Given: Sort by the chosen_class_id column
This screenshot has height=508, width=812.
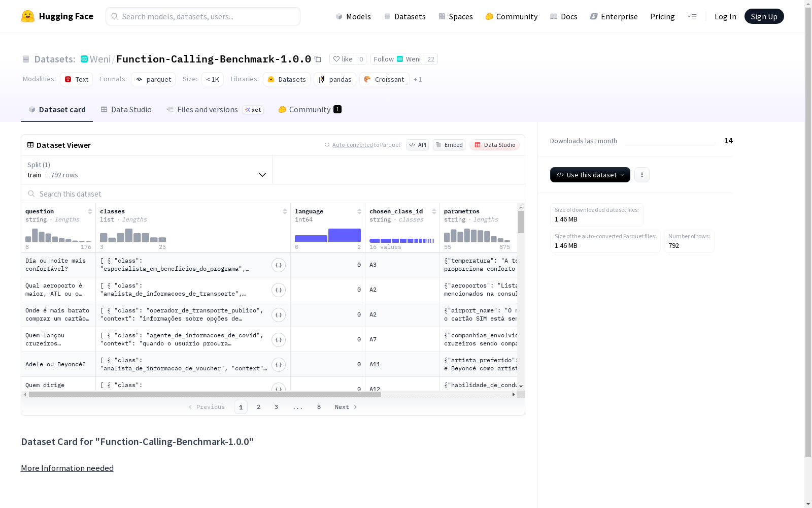Looking at the screenshot, I should pos(434,211).
